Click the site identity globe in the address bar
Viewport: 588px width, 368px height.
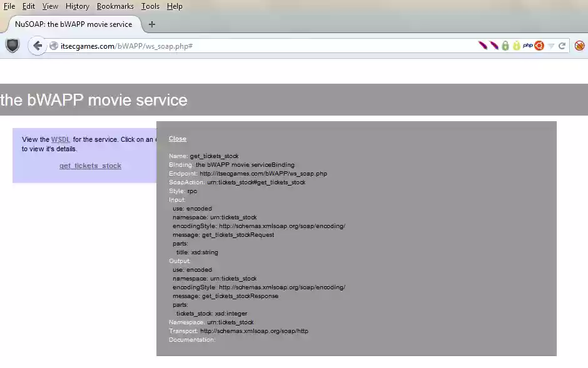53,46
